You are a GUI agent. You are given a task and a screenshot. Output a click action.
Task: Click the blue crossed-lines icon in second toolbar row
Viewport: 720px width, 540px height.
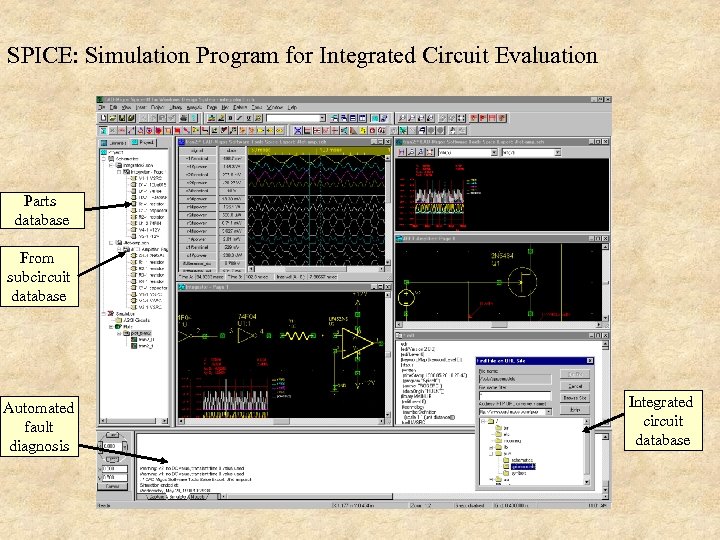coord(298,130)
